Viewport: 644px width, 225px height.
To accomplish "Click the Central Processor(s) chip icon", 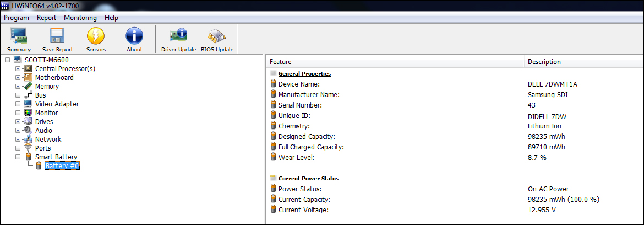I will click(28, 69).
